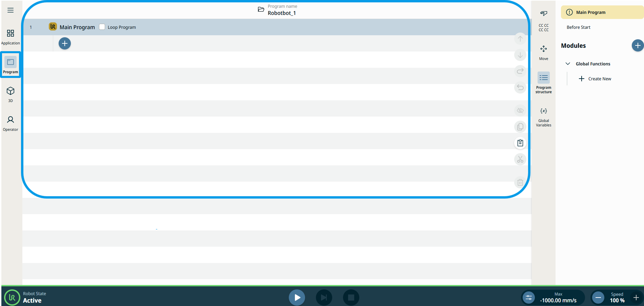Increase speed with the plus button

tap(636, 298)
